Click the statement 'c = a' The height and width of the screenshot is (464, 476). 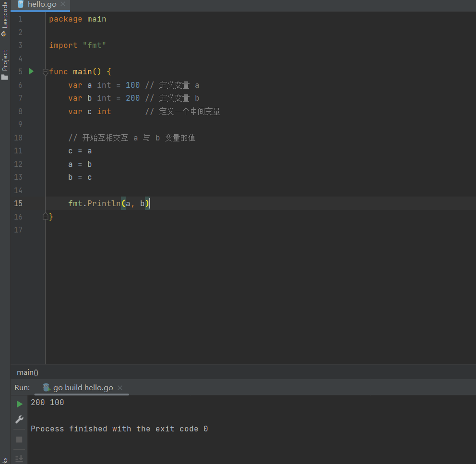point(80,151)
